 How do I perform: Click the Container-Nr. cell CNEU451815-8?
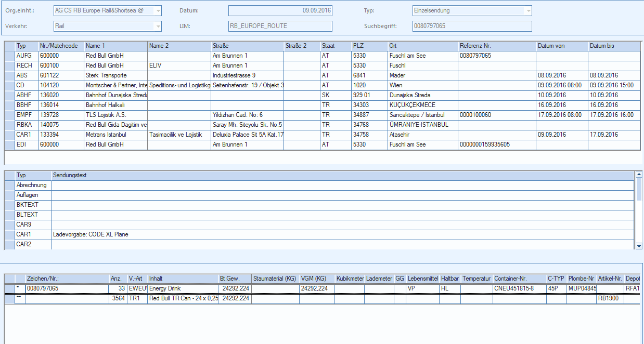[519, 288]
